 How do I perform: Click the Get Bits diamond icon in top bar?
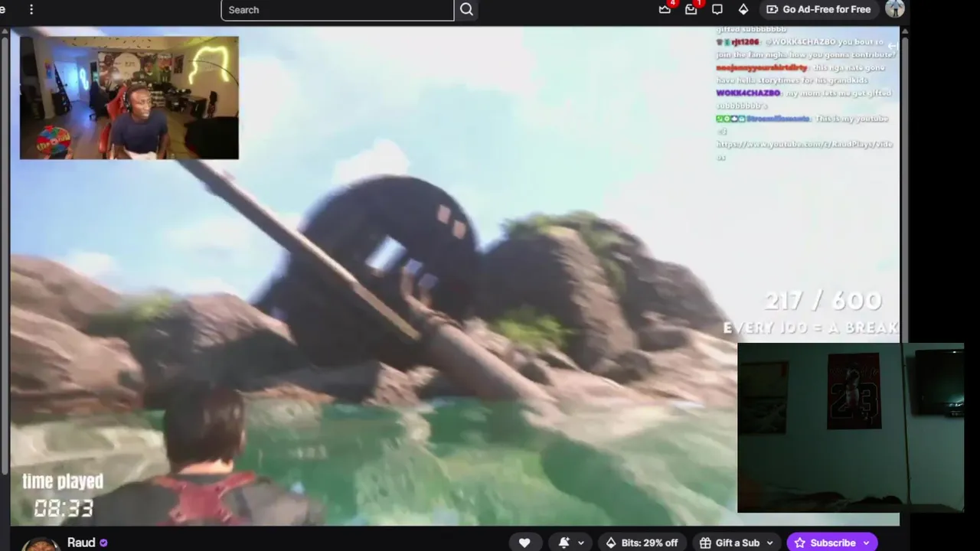click(x=743, y=9)
